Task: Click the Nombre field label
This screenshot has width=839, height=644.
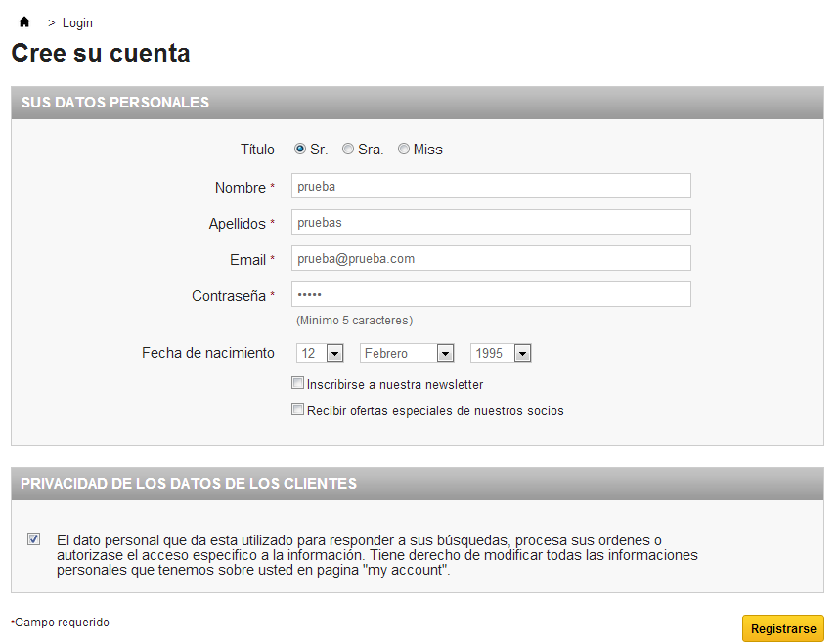Action: (245, 188)
